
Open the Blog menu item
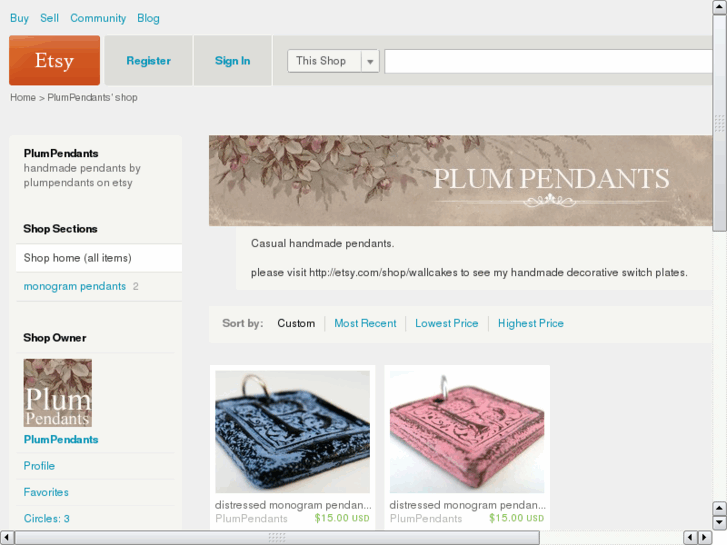point(148,18)
